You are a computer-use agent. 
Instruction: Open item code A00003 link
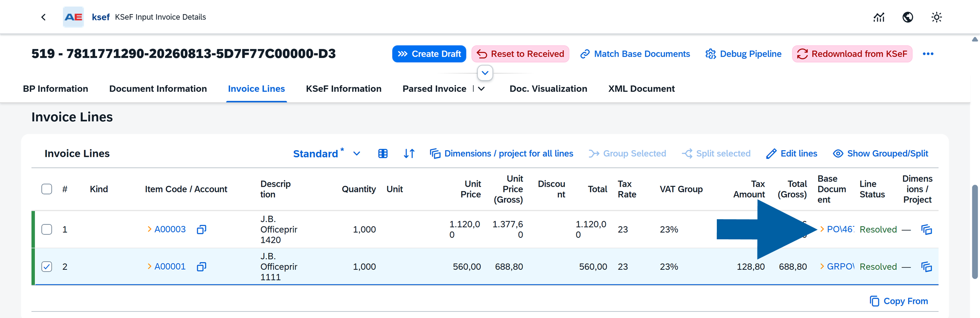(170, 229)
